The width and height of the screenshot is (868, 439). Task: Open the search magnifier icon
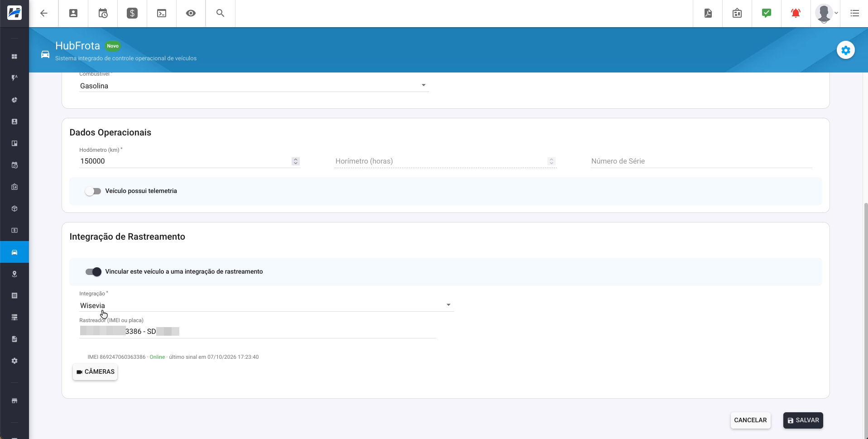(x=221, y=13)
